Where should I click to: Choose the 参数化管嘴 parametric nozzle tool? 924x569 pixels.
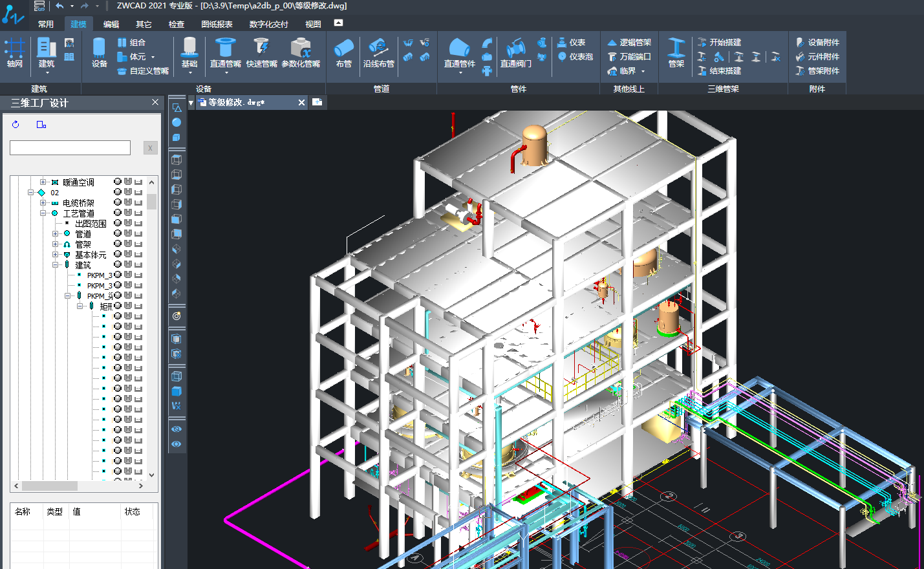pyautogui.click(x=301, y=52)
